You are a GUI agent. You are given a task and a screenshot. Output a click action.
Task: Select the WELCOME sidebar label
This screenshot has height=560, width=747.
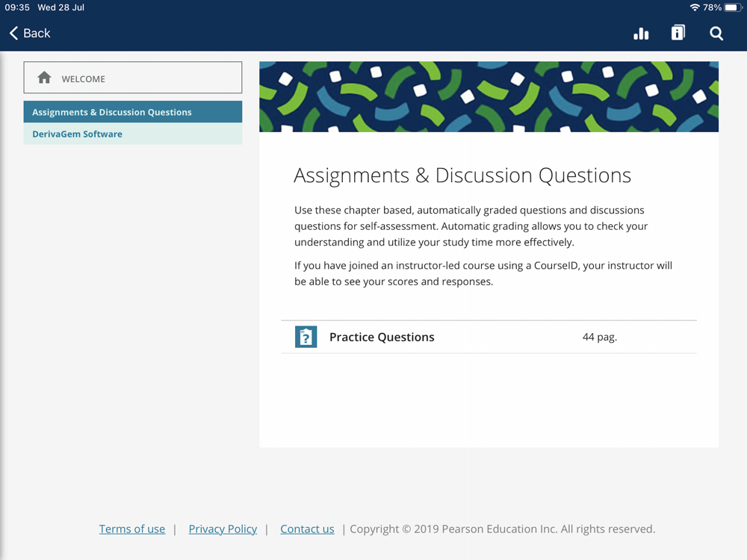[83, 78]
